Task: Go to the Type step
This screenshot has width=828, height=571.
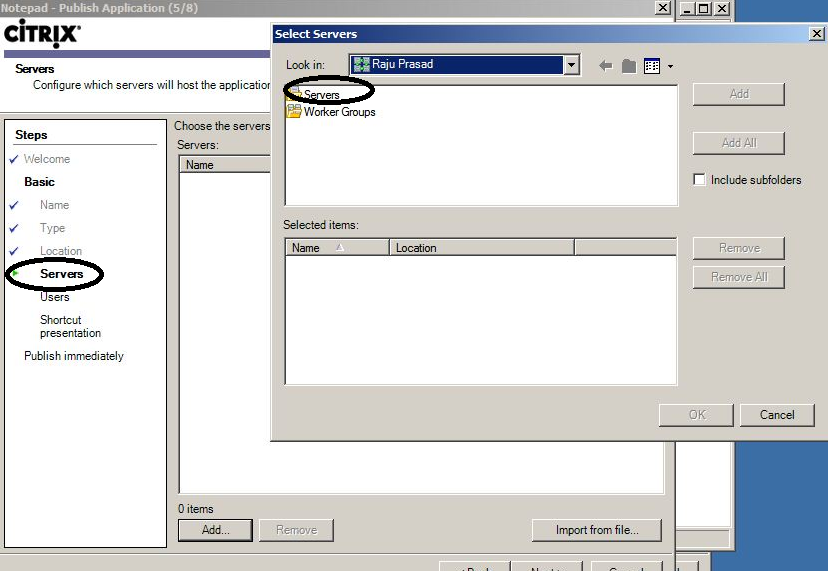Action: tap(52, 228)
